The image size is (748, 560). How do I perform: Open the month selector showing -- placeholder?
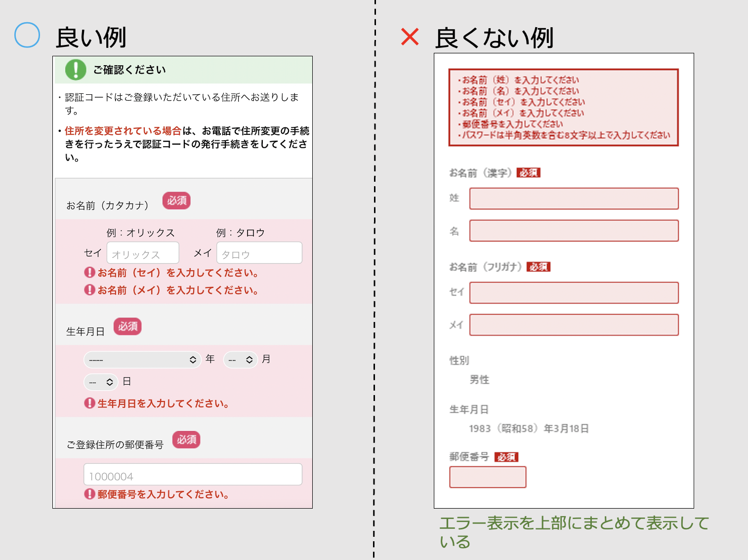pyautogui.click(x=241, y=360)
